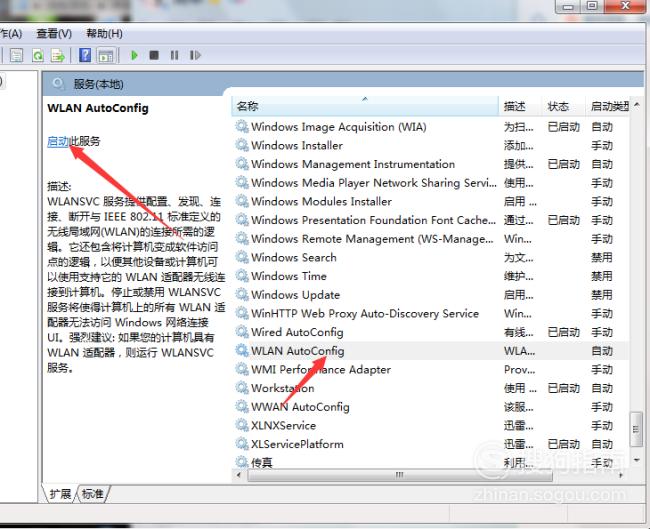
Task: Click the Refresh toolbar icon
Action: (38, 55)
